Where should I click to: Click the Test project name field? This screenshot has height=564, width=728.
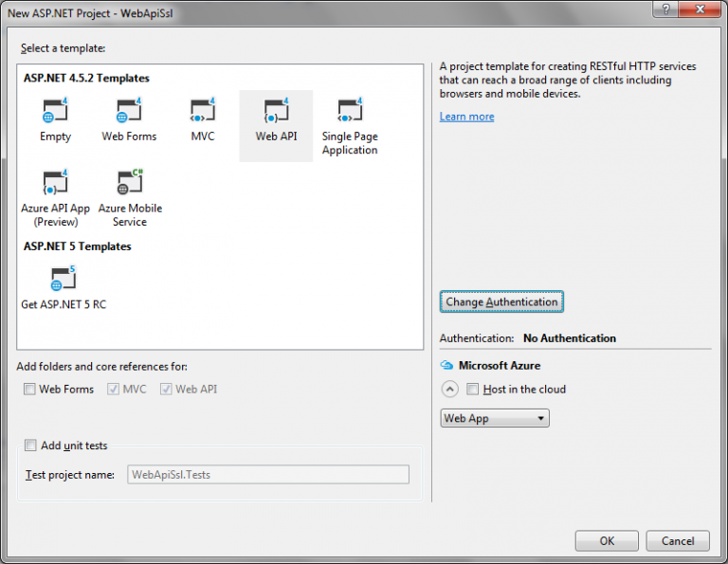(x=268, y=475)
